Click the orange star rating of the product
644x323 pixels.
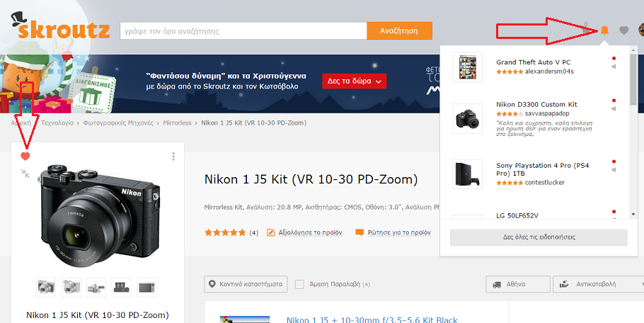point(225,232)
